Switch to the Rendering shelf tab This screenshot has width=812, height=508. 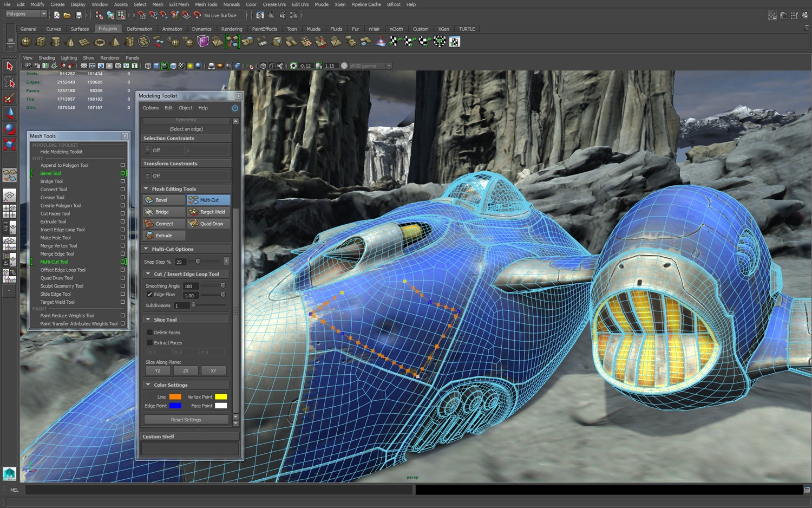[x=231, y=29]
